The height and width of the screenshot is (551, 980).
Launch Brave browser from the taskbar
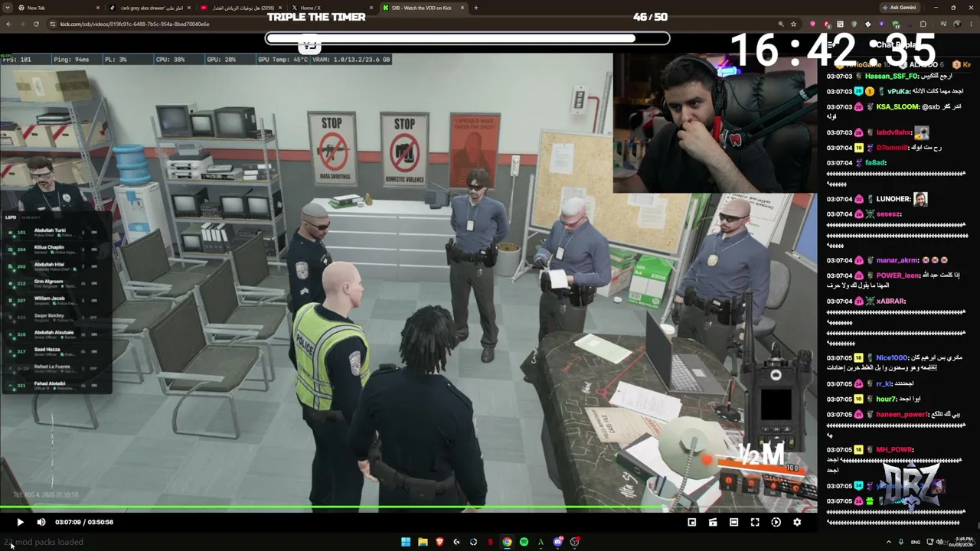[439, 542]
